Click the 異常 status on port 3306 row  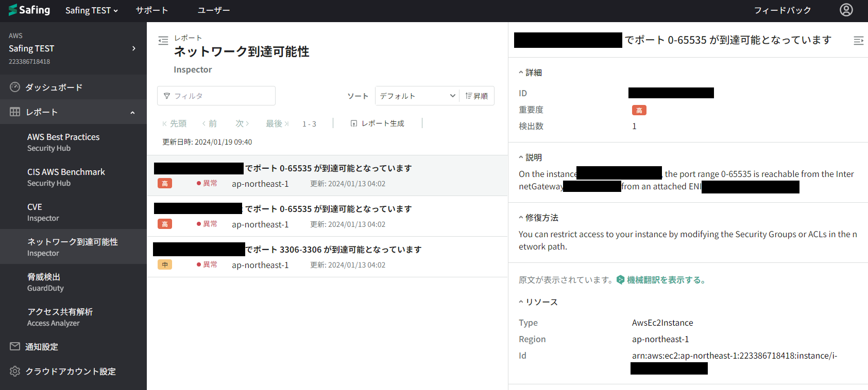click(207, 264)
